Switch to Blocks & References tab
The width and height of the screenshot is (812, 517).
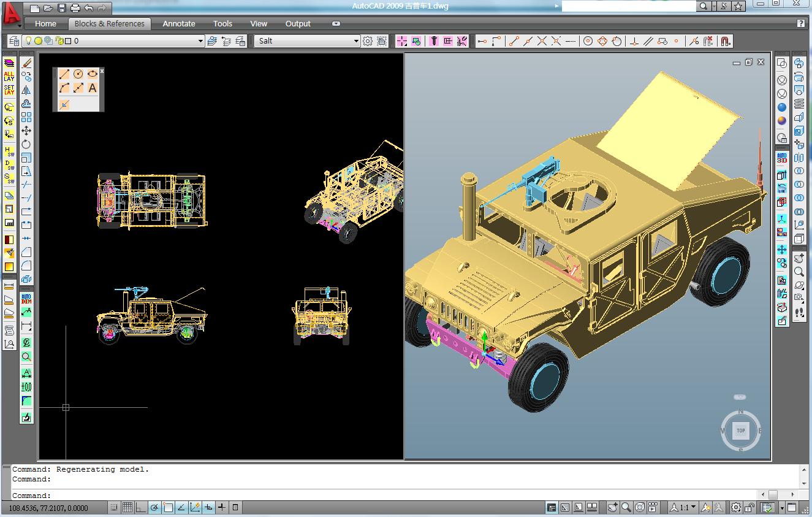(109, 24)
